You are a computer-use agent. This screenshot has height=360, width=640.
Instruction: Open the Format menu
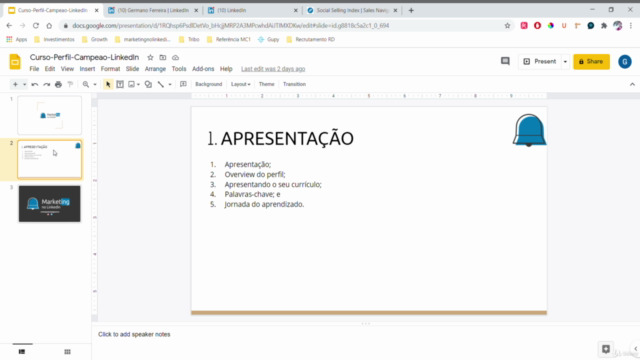(x=110, y=69)
